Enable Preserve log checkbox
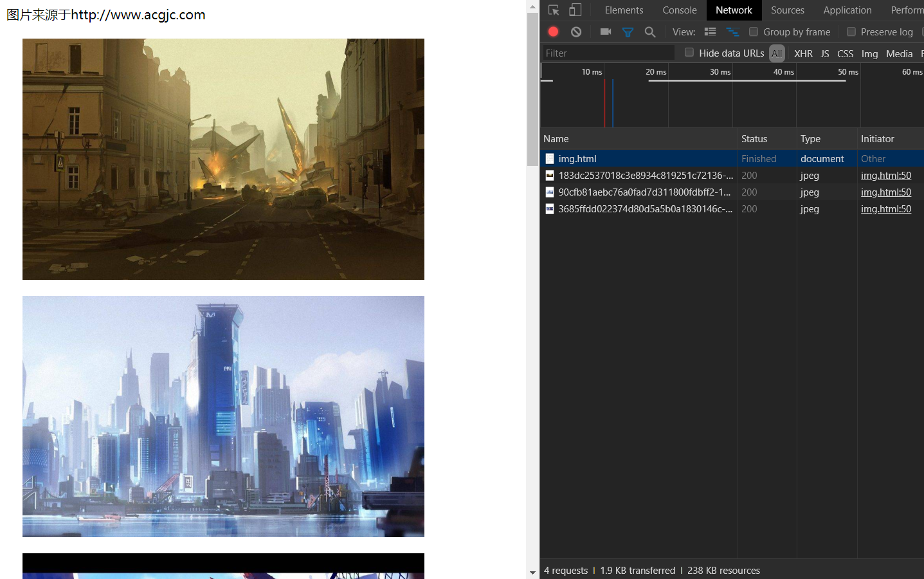Viewport: 924px width, 579px height. (851, 32)
